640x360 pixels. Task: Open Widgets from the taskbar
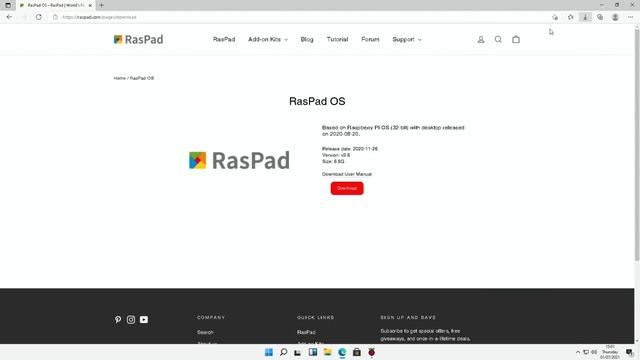tap(313, 352)
